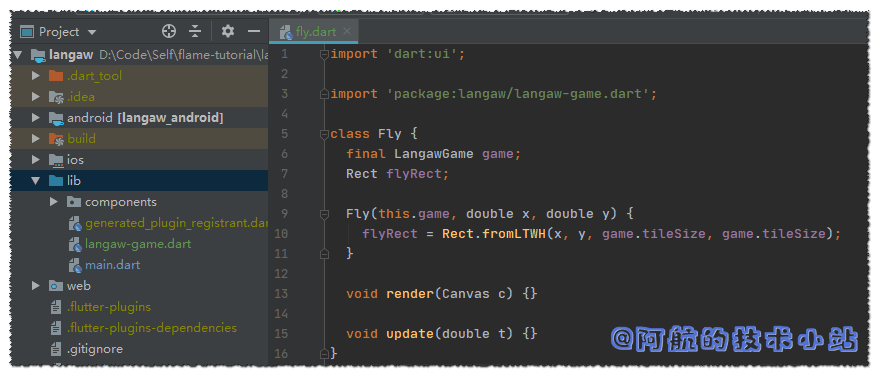Viewport: 879px width, 376px height.
Task: Select the .gitignore file entry
Action: coord(95,349)
